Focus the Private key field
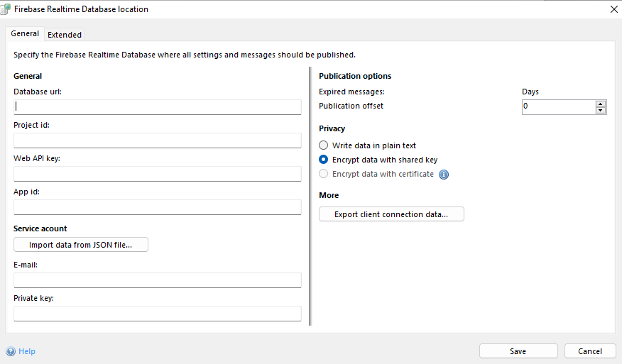The image size is (622, 364). [x=158, y=313]
